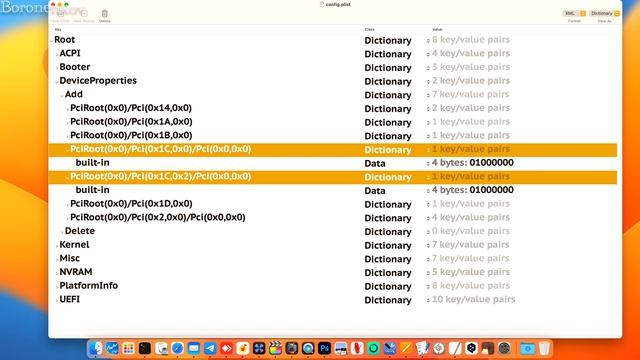The height and width of the screenshot is (360, 640).
Task: Expand the Pci(0x1D,0x0) entry triangle
Action: [67, 204]
